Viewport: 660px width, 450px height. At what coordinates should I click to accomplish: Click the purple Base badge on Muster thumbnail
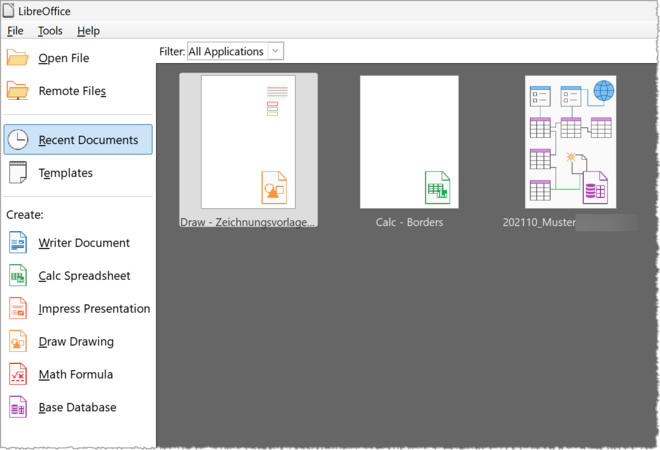(x=595, y=187)
